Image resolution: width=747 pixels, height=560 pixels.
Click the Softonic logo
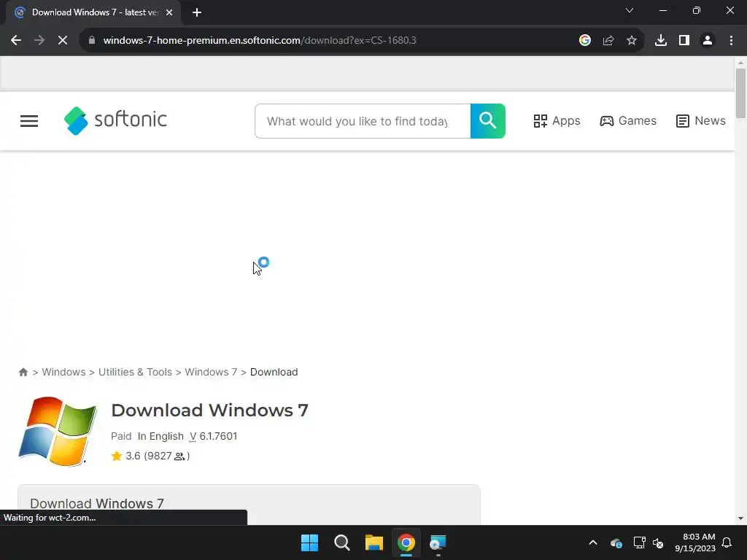pos(115,120)
